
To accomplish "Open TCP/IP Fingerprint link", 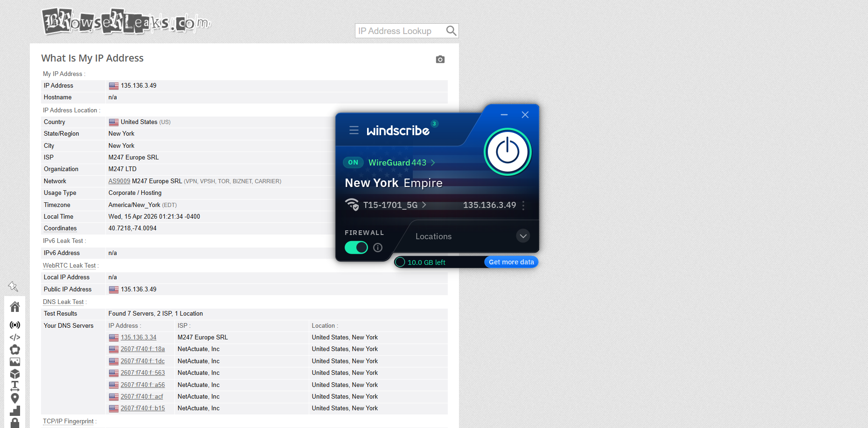I will click(68, 421).
